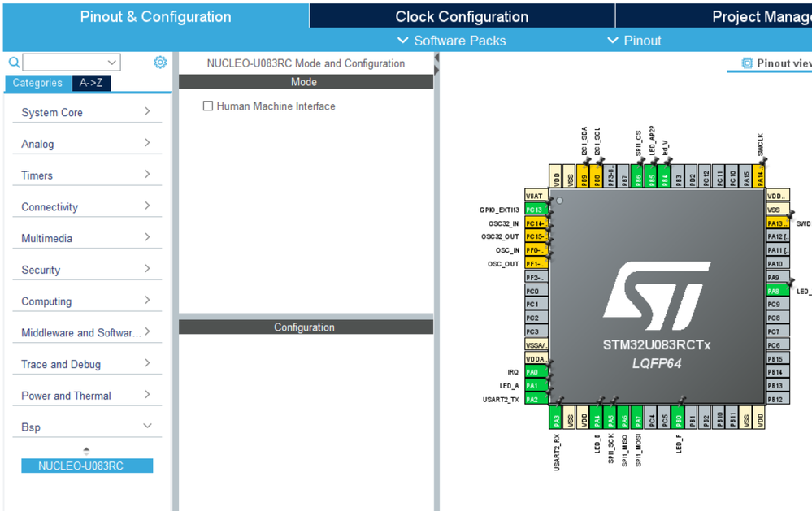Viewport: 812px width, 511px height.
Task: Select pin PC14 labeled OSC32_IN
Action: (x=536, y=223)
